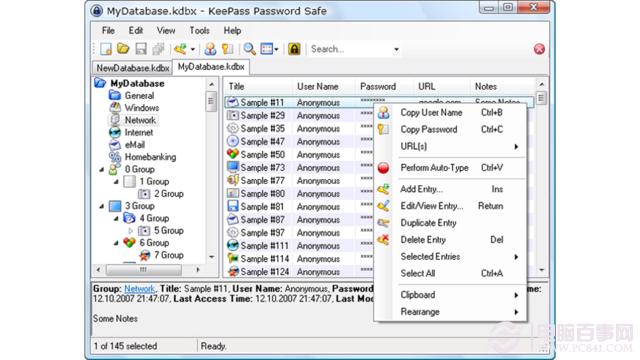The image size is (640, 360).
Task: Open the Tools menu
Action: pos(199,31)
